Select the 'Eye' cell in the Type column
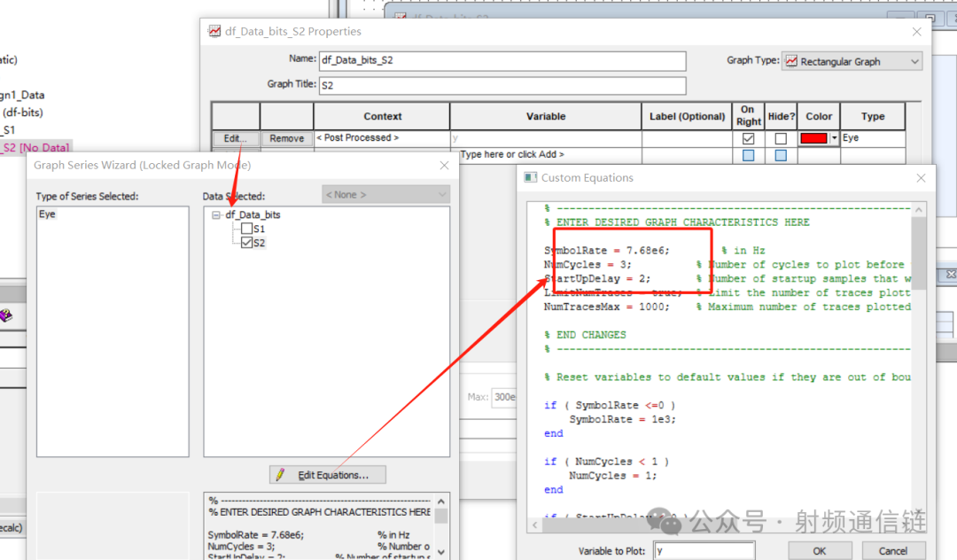 [872, 138]
